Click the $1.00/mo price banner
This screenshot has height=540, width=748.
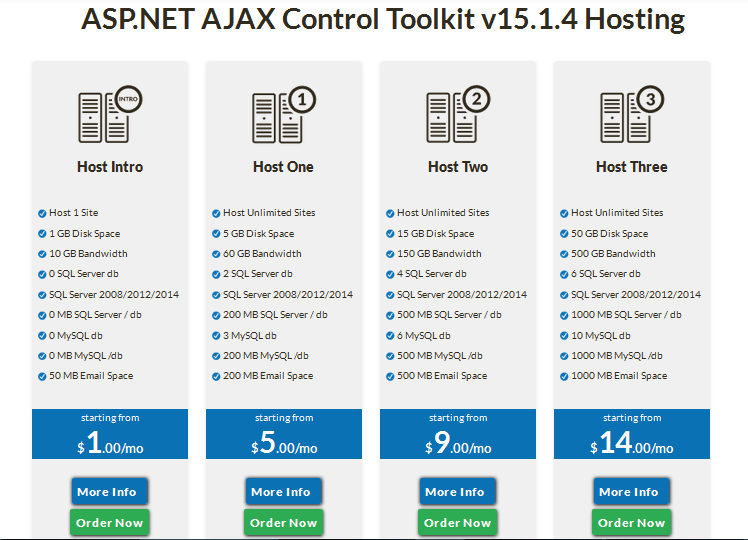pyautogui.click(x=110, y=434)
